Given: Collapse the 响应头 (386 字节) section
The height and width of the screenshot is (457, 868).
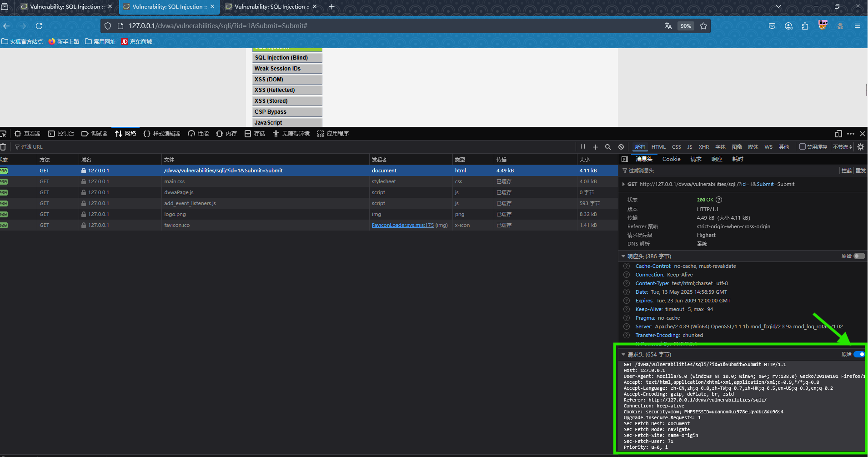Looking at the screenshot, I should pyautogui.click(x=623, y=256).
